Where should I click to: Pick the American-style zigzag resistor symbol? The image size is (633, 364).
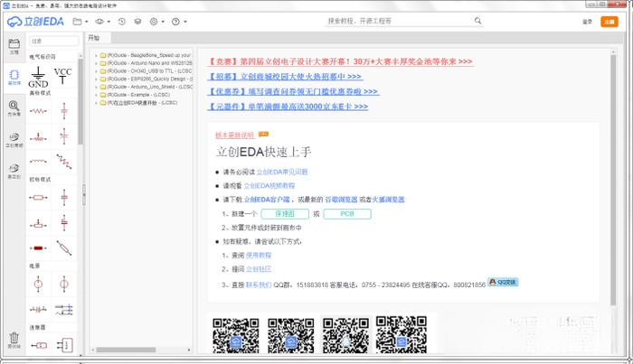tap(38, 111)
